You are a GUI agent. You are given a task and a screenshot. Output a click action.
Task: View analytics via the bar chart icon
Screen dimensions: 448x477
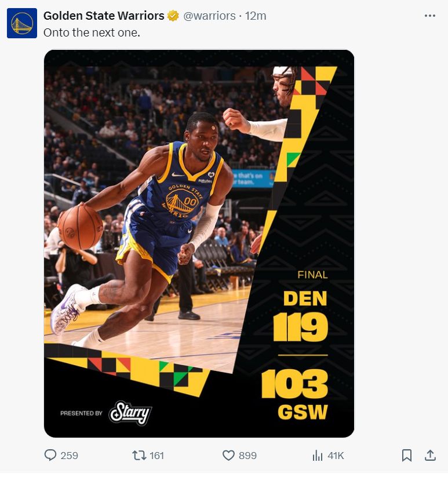318,456
